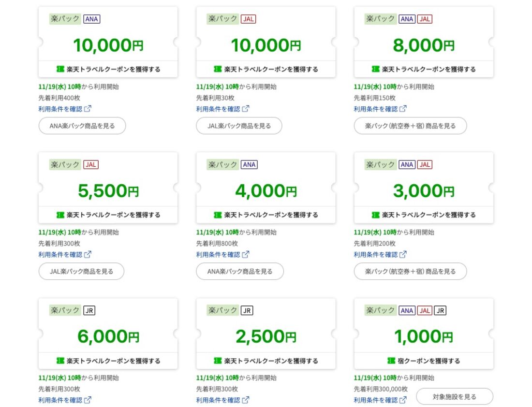Claim the 10,000円 JAL travel coupon
Image resolution: width=532 pixels, height=407 pixels.
266,69
